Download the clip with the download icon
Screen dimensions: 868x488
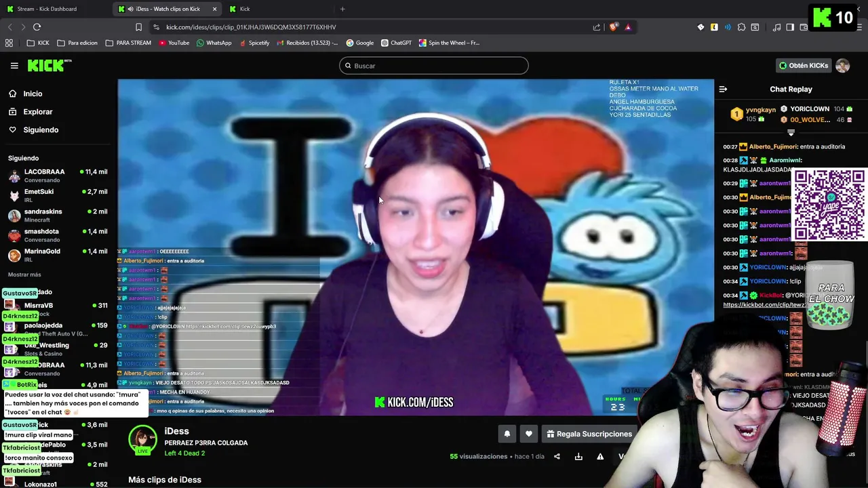tap(578, 457)
